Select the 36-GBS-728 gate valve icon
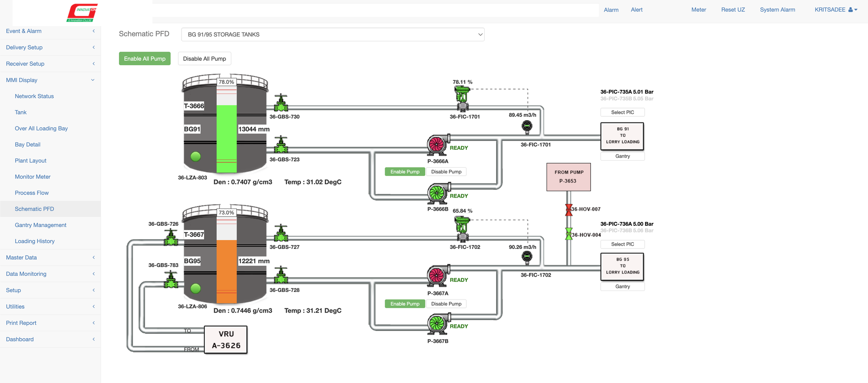 [281, 275]
